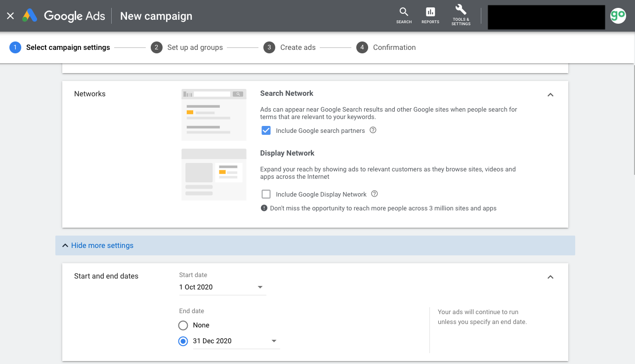
Task: Click the Start and end dates label
Action: tap(106, 276)
